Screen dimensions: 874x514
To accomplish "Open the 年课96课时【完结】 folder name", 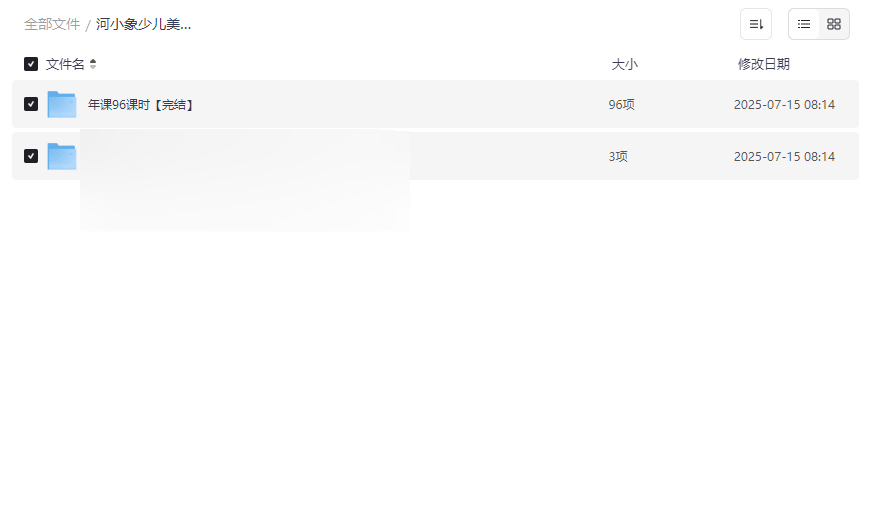I will 140,104.
